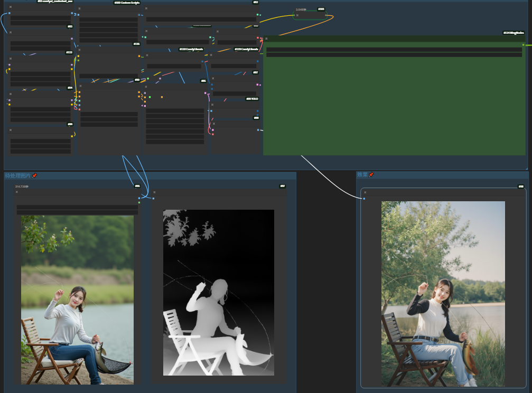The width and height of the screenshot is (532, 393).
Task: Click the pin icon beside 效果 group title
Action: click(x=371, y=174)
